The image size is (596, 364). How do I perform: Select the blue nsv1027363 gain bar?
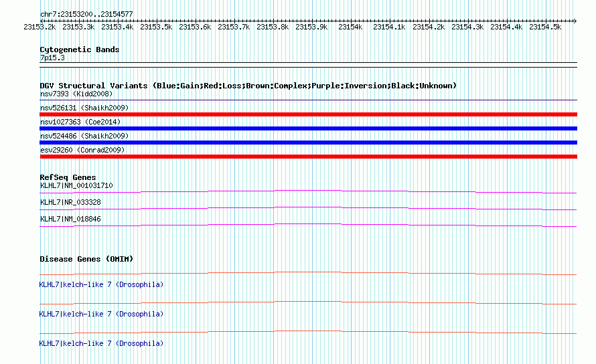point(308,128)
